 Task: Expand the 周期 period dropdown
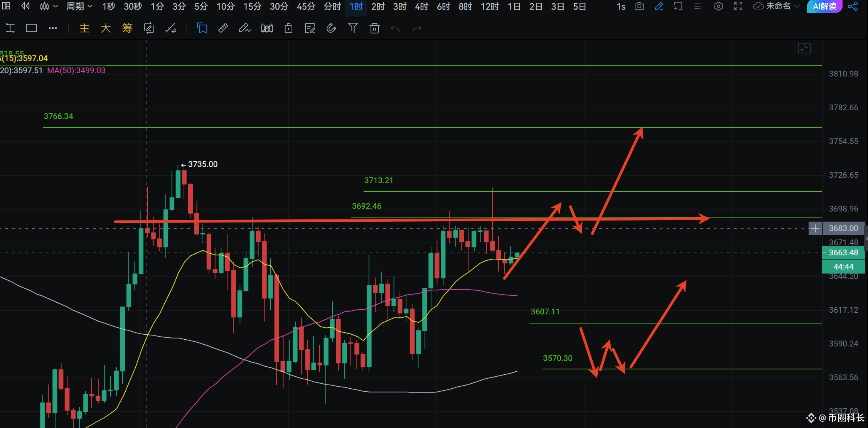(79, 6)
